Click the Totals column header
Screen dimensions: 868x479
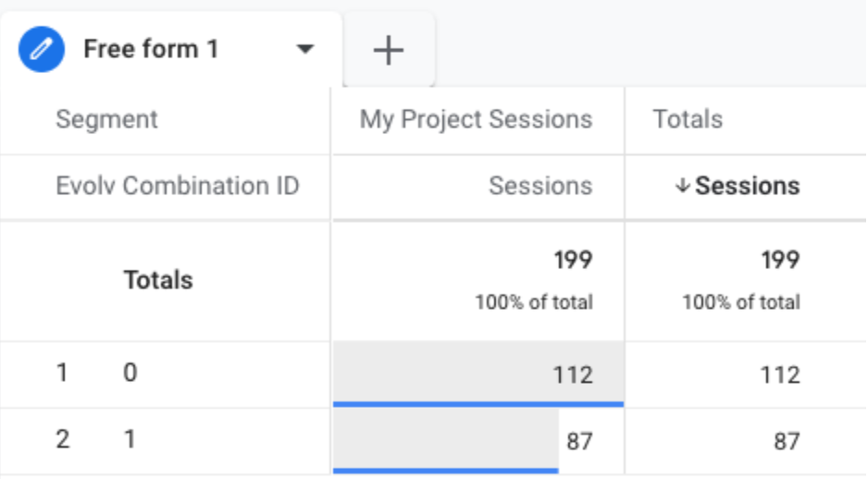[688, 119]
